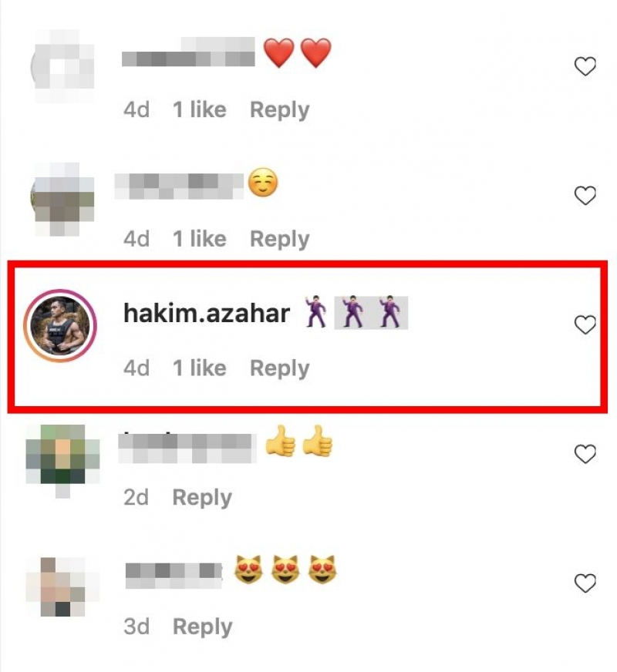Reply to the heart-eyes cat comment

pos(202,627)
